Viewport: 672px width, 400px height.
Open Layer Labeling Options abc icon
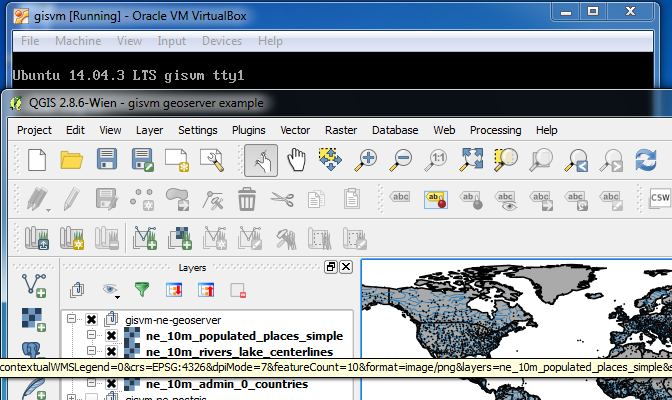click(400, 197)
